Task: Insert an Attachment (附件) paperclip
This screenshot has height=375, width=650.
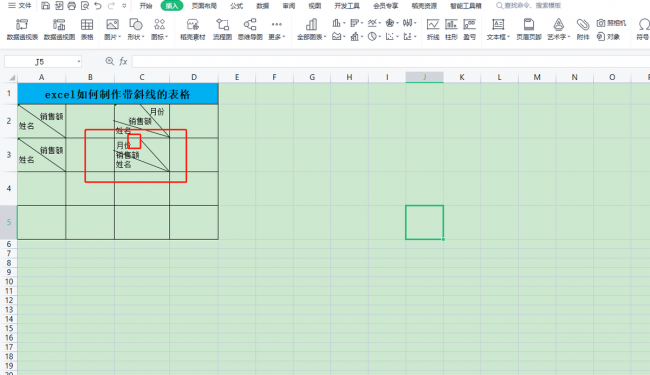Action: click(x=583, y=29)
